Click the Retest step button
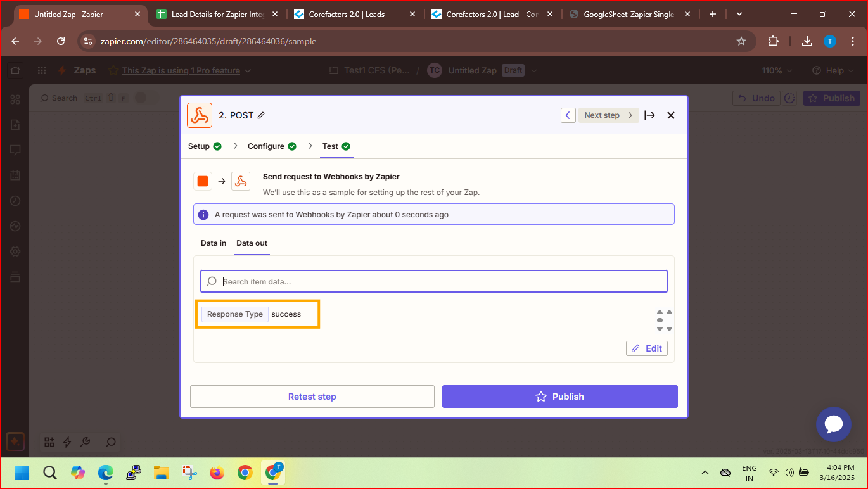This screenshot has width=868, height=489. point(312,397)
